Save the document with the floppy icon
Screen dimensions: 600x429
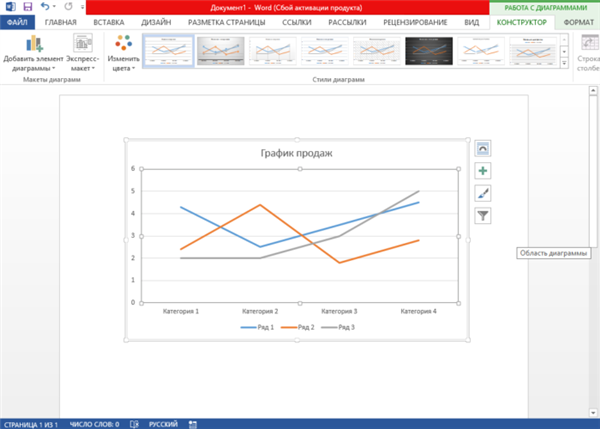point(28,7)
